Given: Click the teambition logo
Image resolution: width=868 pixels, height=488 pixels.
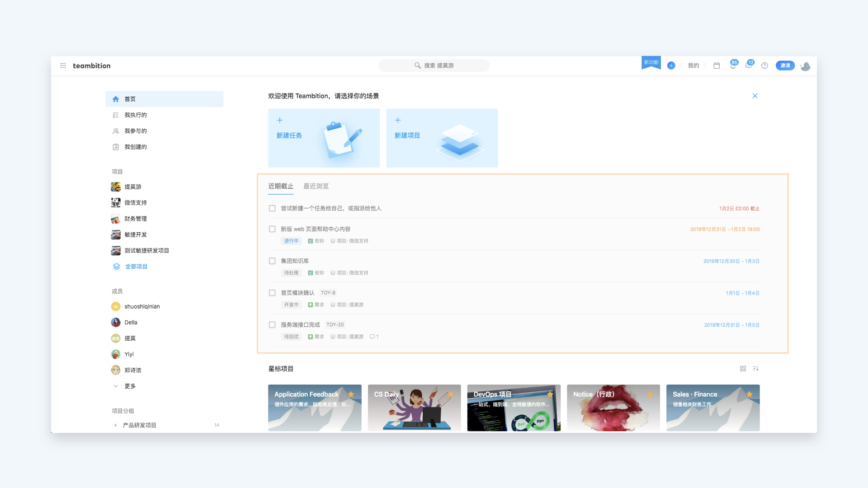Looking at the screenshot, I should [92, 66].
